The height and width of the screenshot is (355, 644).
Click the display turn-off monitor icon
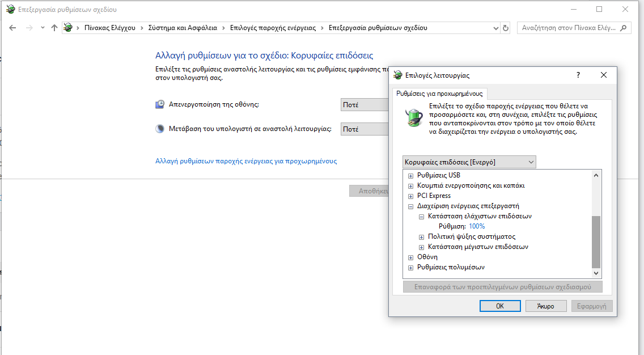tap(160, 104)
